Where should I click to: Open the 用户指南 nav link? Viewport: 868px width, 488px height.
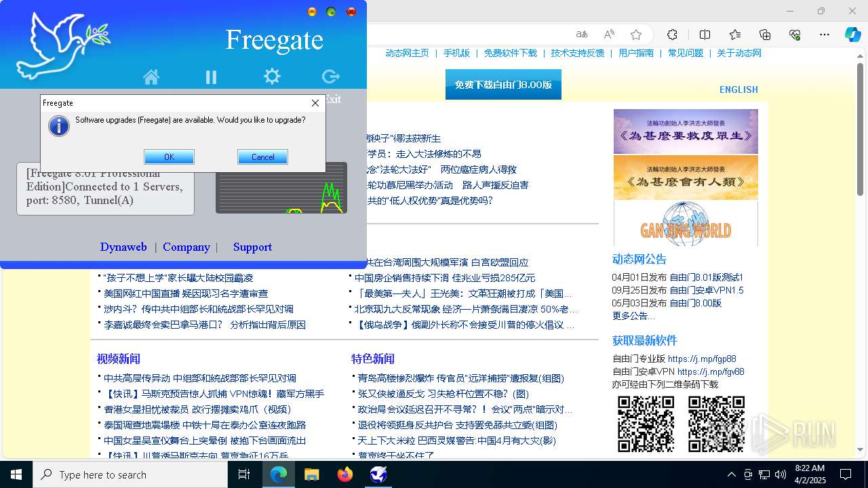click(x=636, y=53)
